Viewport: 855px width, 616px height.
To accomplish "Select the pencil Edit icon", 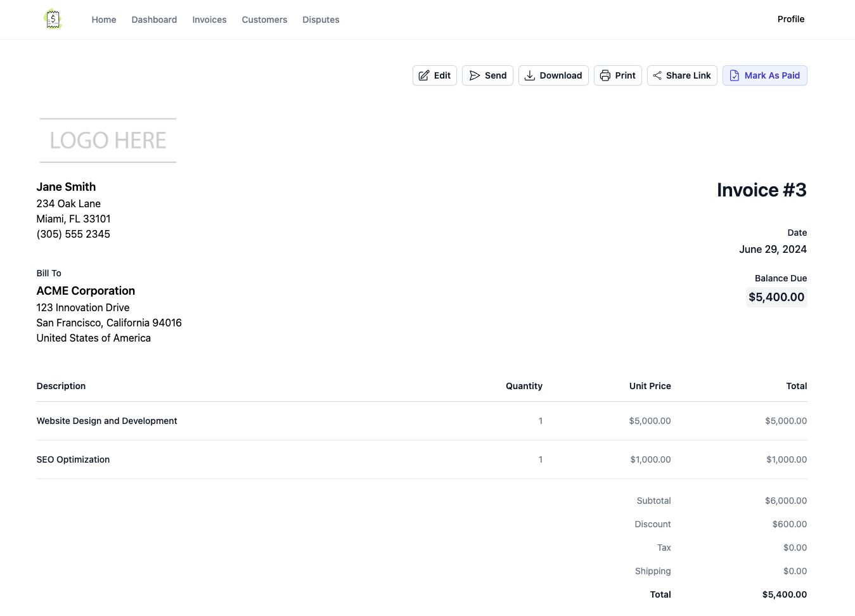I will pos(423,75).
